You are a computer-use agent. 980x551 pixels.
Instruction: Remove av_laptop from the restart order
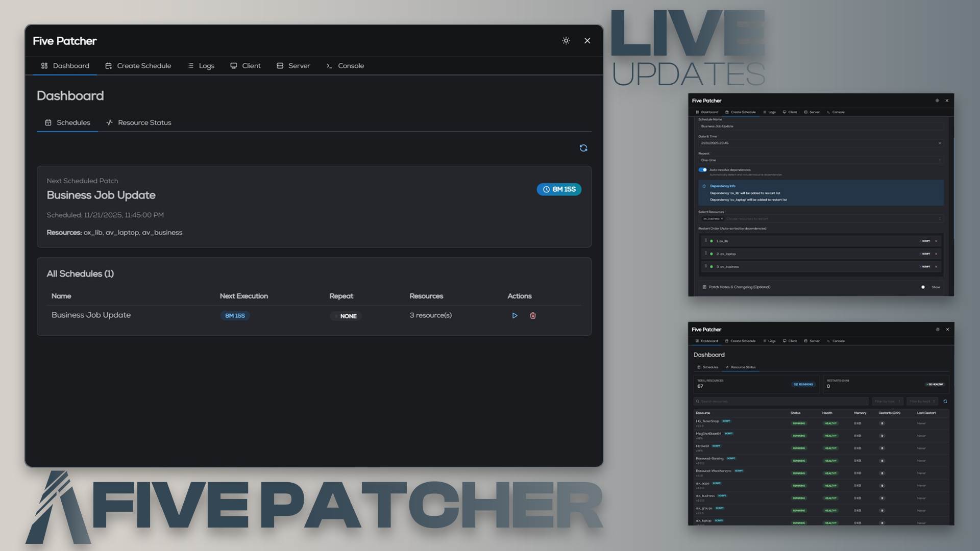coord(936,254)
